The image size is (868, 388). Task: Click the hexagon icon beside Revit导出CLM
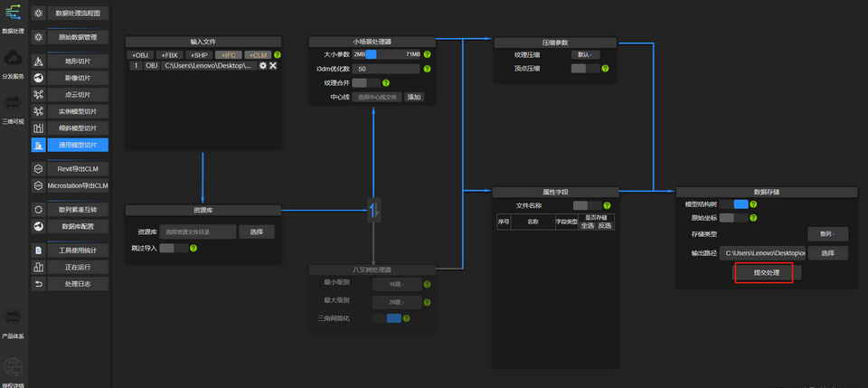[38, 169]
